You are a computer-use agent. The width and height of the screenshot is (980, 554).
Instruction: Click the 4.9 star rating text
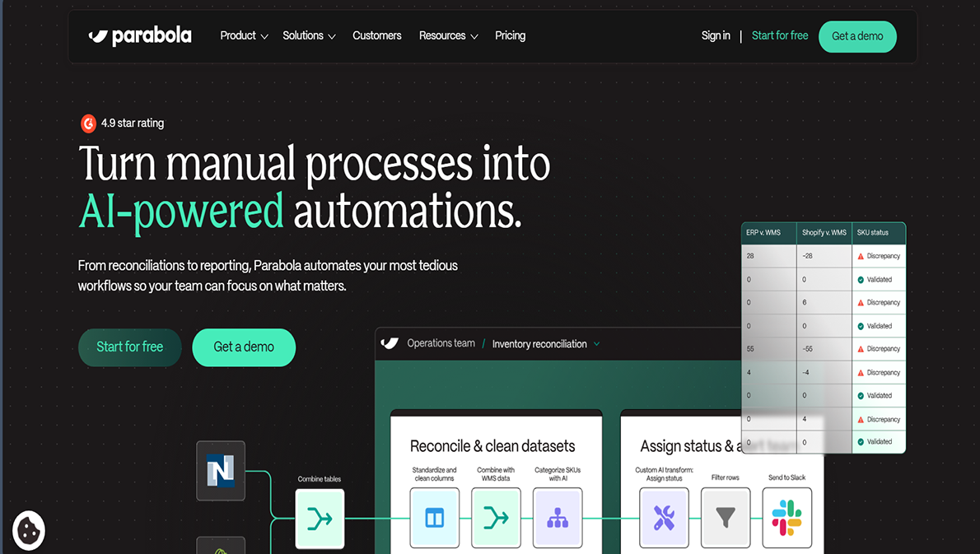[x=133, y=123]
